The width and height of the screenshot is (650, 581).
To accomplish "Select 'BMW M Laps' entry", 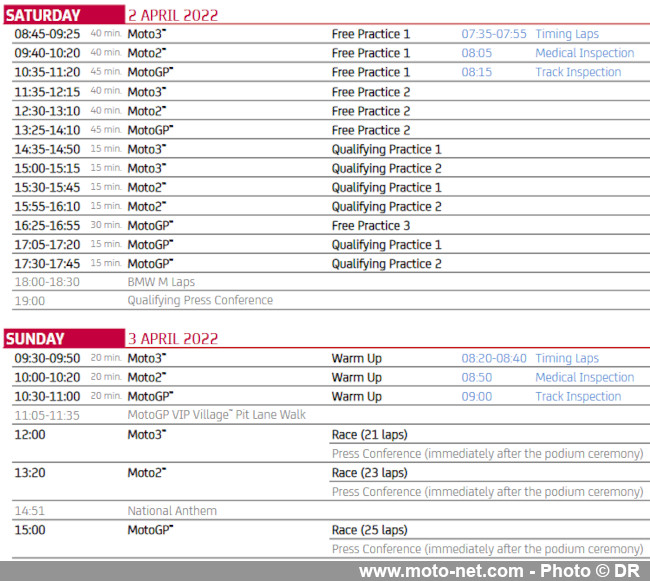I will [161, 282].
